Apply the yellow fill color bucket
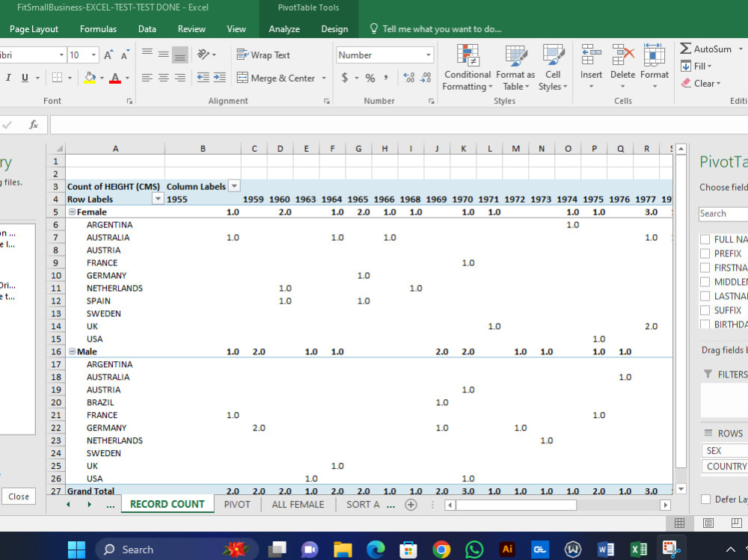 90,77
